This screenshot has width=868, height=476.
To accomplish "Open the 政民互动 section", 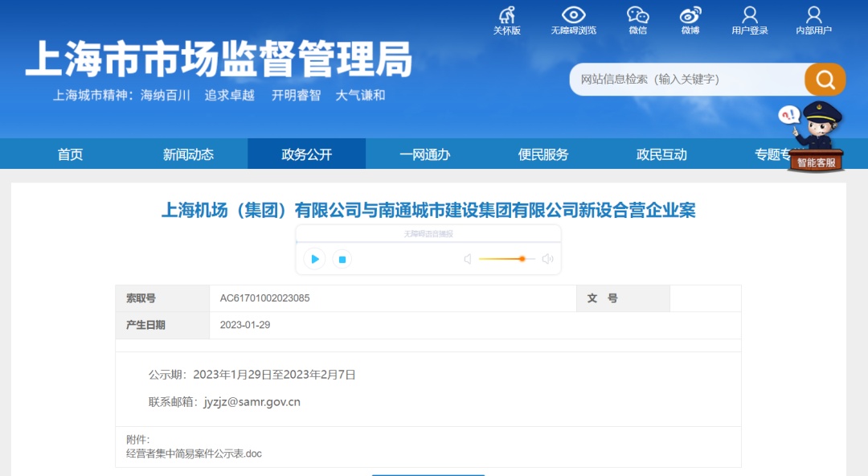I will 661,154.
